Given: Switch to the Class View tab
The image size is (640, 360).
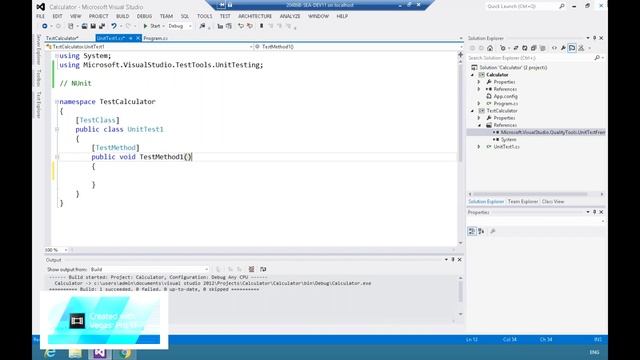Looking at the screenshot, I should click(x=553, y=202).
